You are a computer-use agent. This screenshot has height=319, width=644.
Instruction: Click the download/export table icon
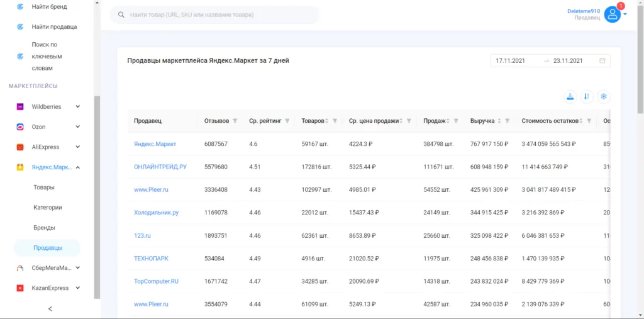pyautogui.click(x=570, y=96)
